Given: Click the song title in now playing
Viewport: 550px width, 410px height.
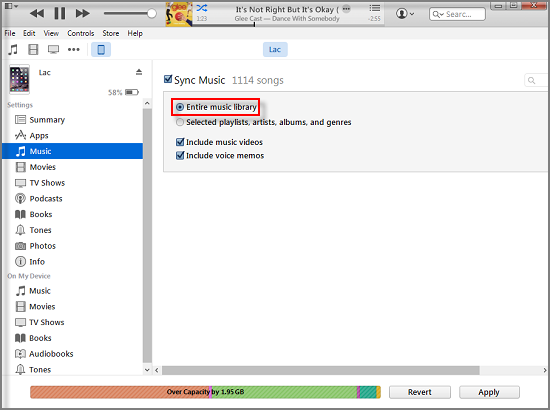Looking at the screenshot, I should [x=287, y=9].
